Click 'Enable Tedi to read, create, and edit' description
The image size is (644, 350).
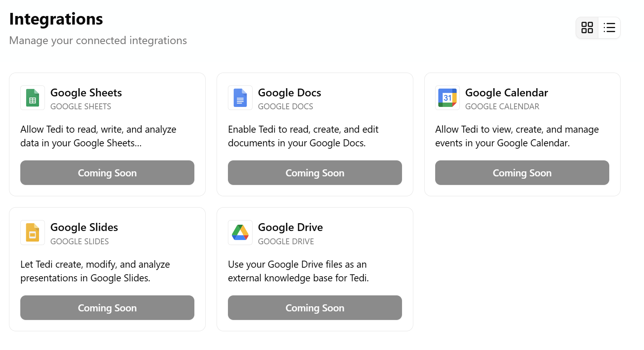point(303,136)
